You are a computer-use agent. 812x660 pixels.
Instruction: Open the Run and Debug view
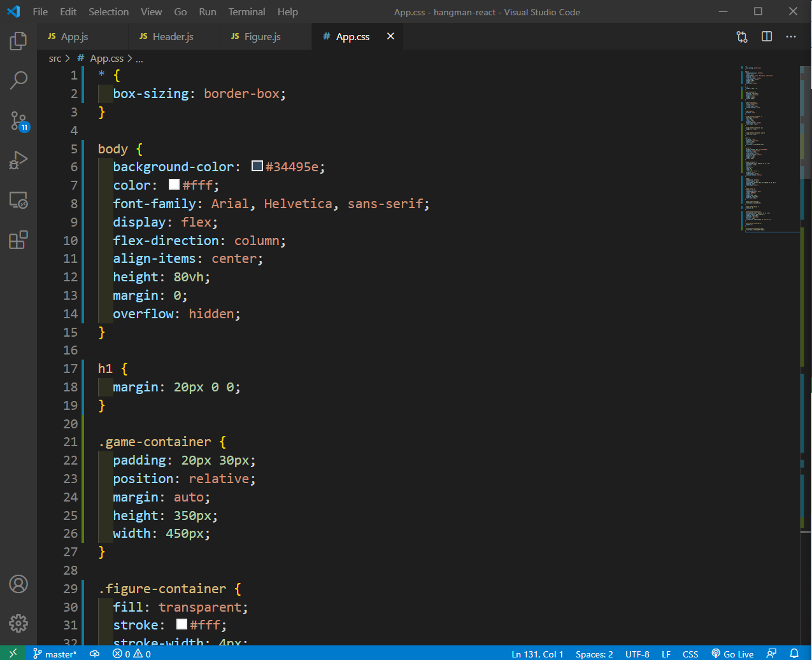(x=18, y=160)
